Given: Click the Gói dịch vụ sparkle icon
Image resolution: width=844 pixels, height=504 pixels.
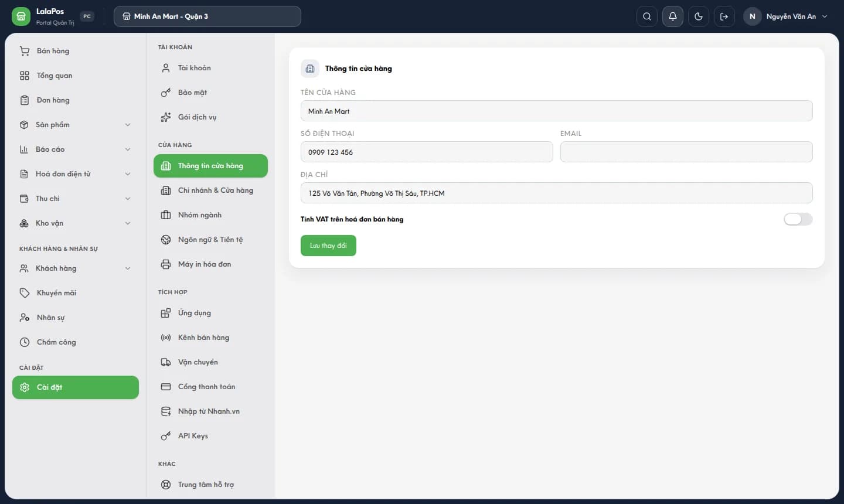Looking at the screenshot, I should click(166, 117).
